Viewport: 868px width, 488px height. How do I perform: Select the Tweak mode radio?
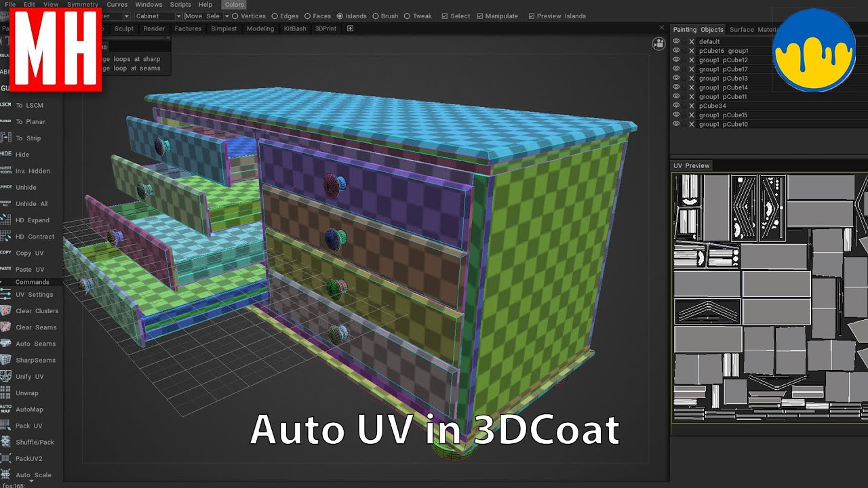click(x=418, y=16)
